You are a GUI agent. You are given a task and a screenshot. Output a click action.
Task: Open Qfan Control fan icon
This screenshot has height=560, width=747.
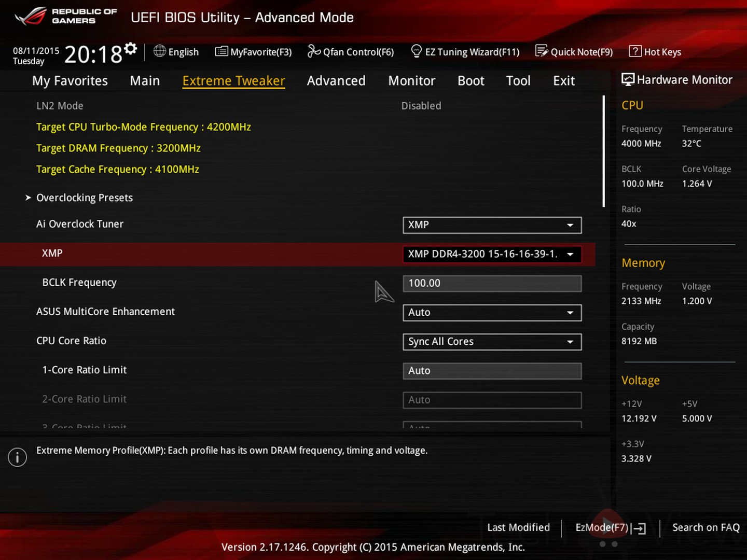314,51
